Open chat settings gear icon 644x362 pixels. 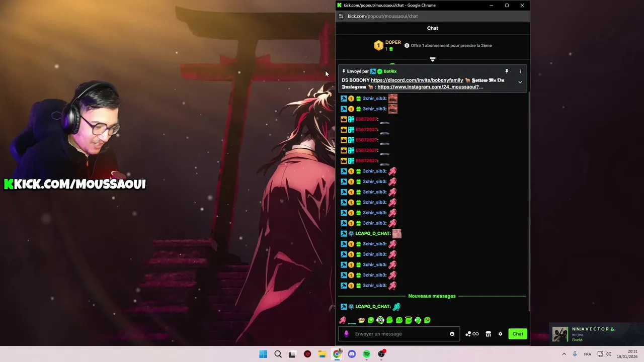click(500, 334)
